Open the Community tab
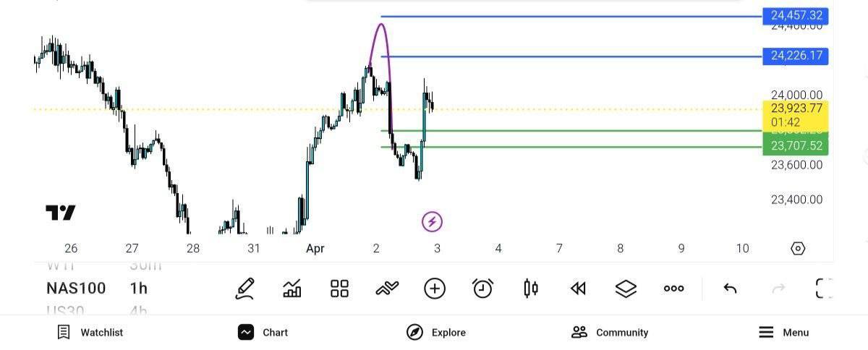 point(610,333)
